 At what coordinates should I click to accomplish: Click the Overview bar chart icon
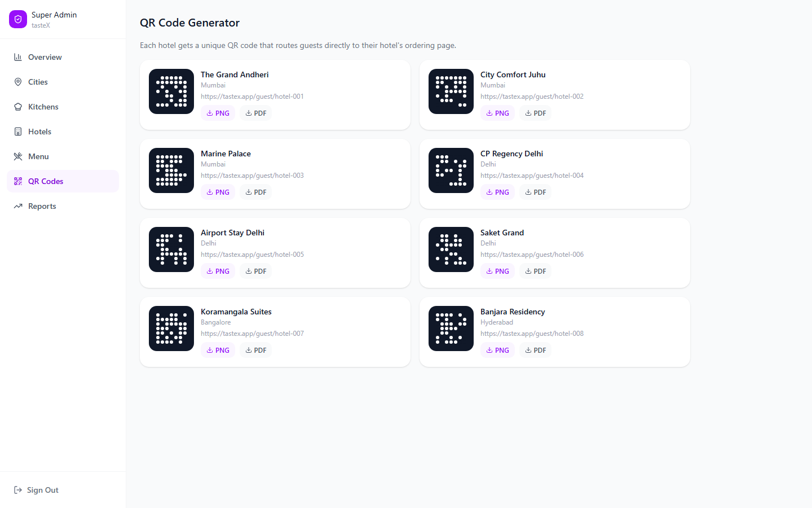(x=18, y=57)
